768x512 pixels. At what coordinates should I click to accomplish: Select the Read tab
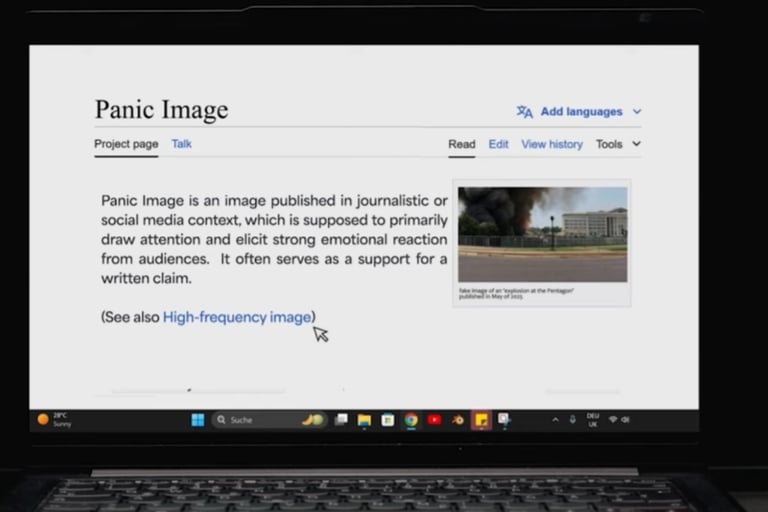461,144
